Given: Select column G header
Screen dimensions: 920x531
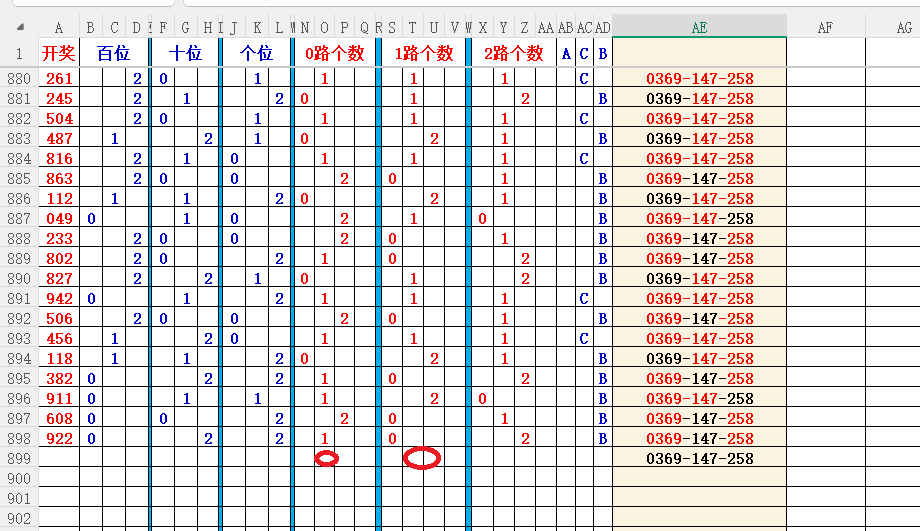Looking at the screenshot, I should click(185, 28).
